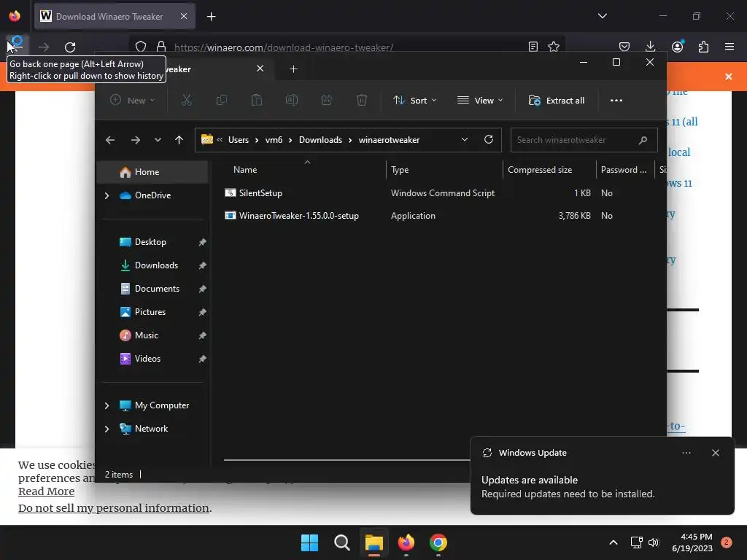Go up one folder level in Explorer

tap(179, 140)
